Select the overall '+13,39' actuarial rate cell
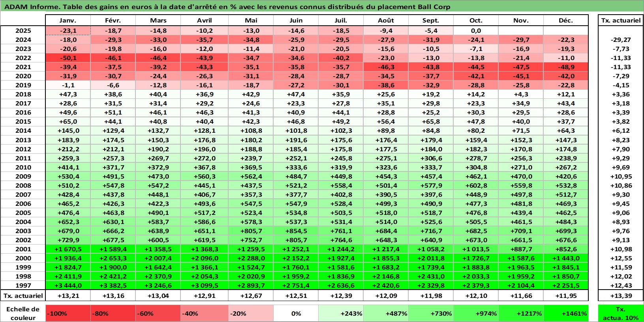The width and height of the screenshot is (644, 322). (x=621, y=296)
